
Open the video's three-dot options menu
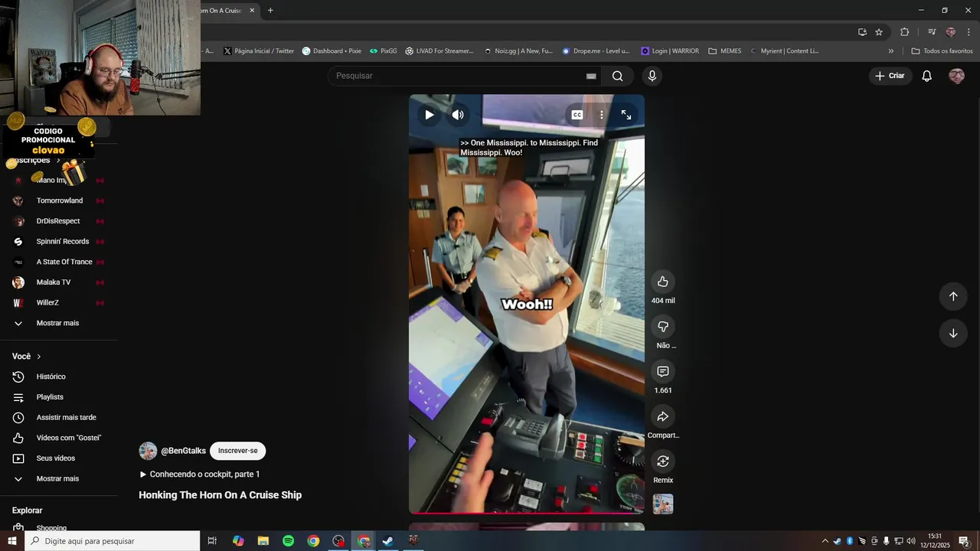(602, 115)
